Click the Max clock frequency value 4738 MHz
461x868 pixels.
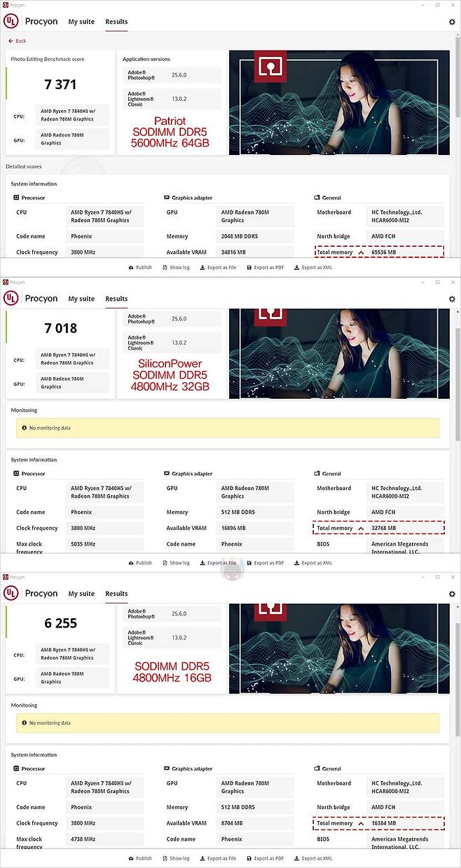click(83, 839)
